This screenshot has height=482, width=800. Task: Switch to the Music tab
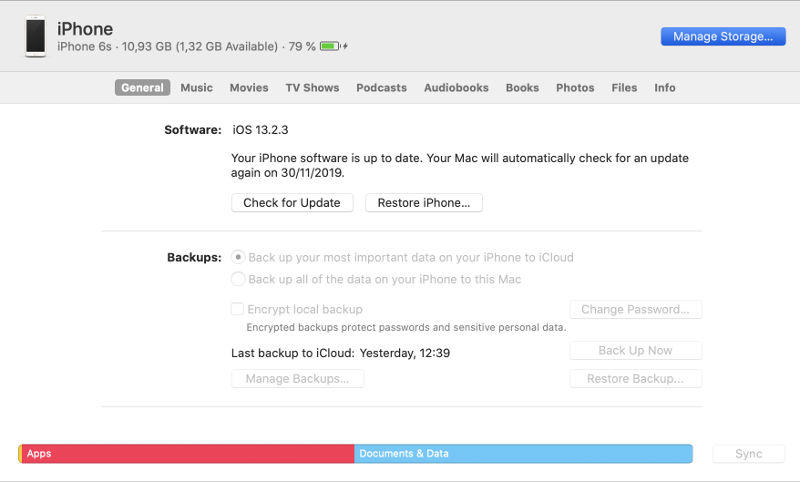tap(196, 88)
